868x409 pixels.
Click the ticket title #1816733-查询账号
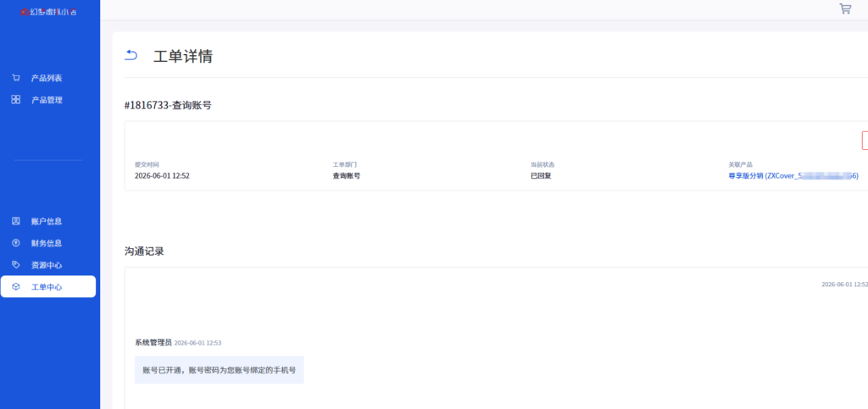pyautogui.click(x=168, y=105)
